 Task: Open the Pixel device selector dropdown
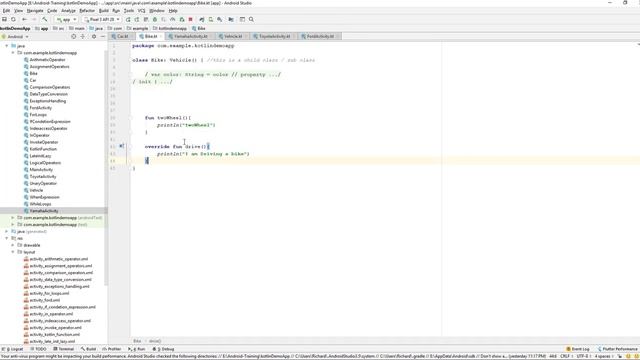click(x=102, y=19)
